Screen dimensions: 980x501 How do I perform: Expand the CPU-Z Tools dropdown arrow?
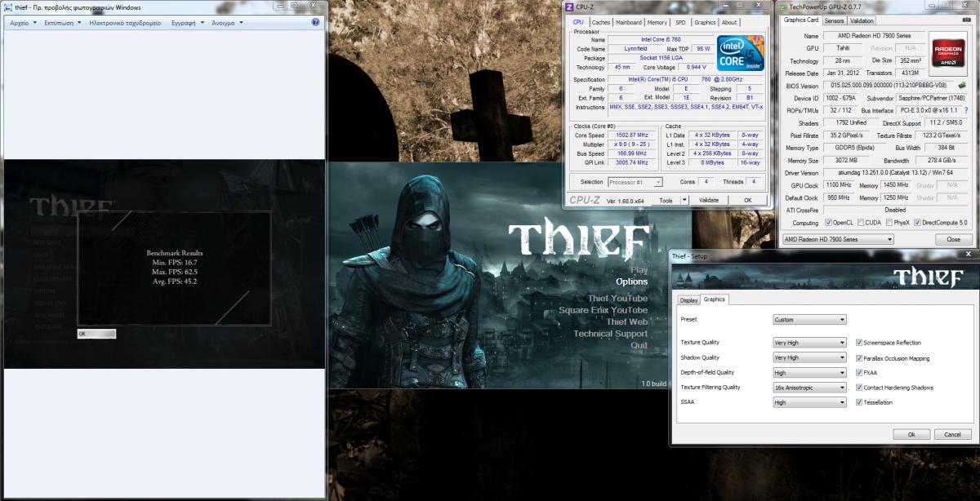coord(684,200)
